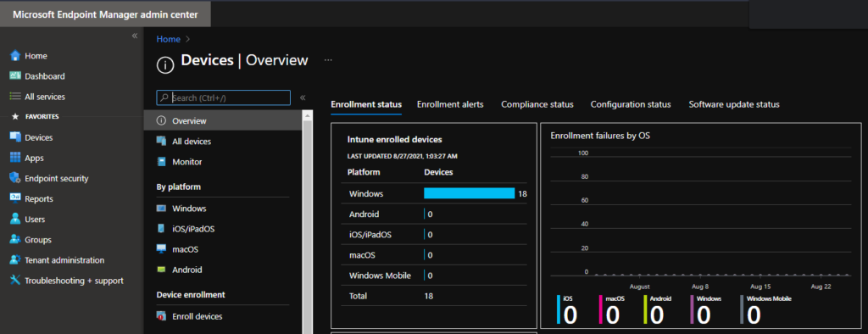
Task: Click the Microsoft Endpoint Manager admin center title
Action: tap(105, 14)
